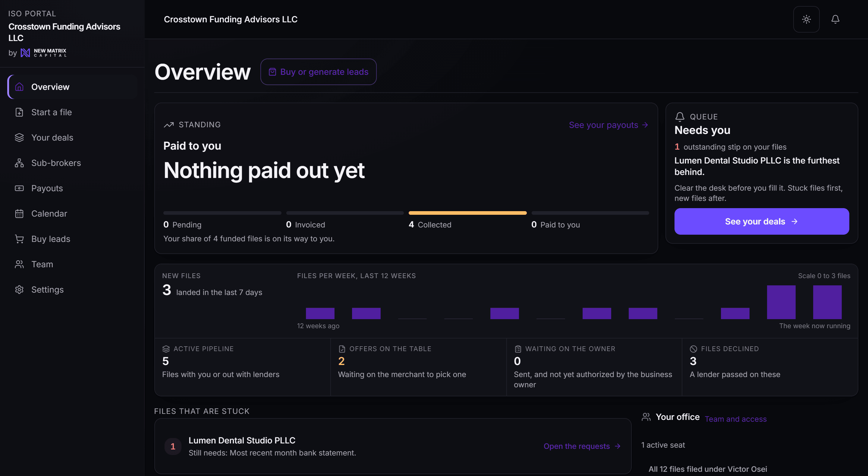Image resolution: width=868 pixels, height=476 pixels.
Task: Click Open the requests link
Action: pos(582,446)
